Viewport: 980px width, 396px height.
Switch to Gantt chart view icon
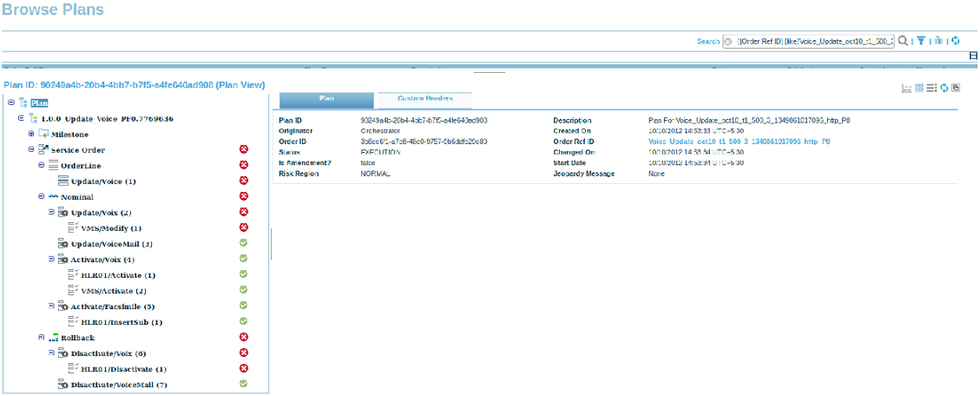point(907,89)
